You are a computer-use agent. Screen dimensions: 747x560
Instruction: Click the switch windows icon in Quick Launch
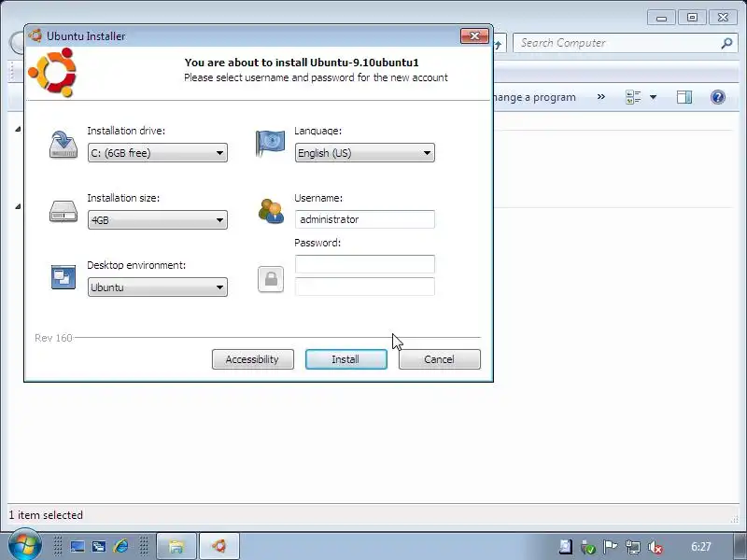click(99, 546)
